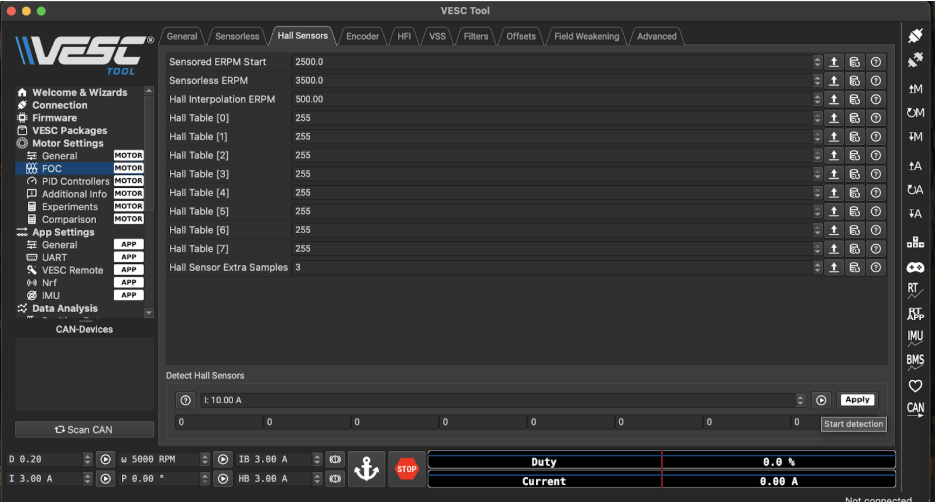The width and height of the screenshot is (936, 502).
Task: Open Welcome & Wizards page
Action: point(79,93)
